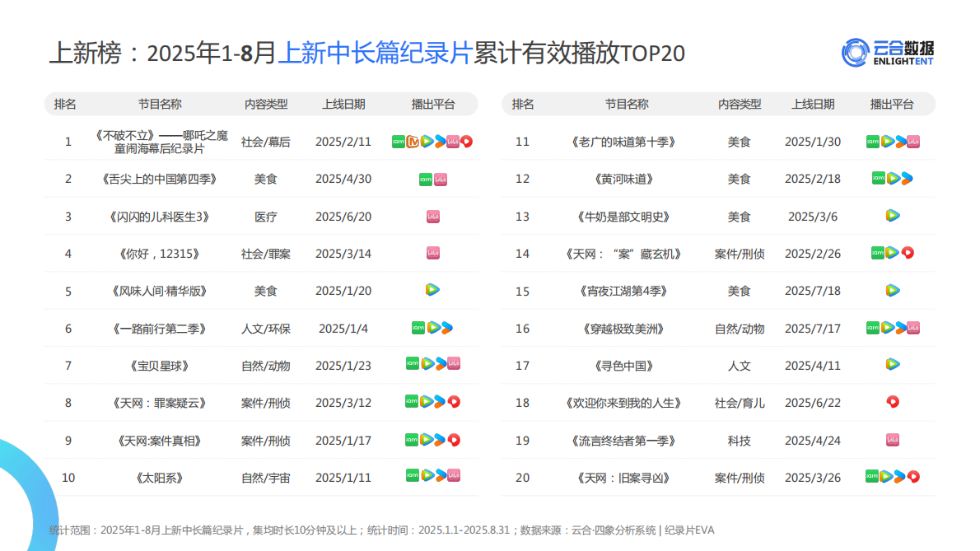Screen dimensions: 980x551
Task: Click the Migu Video icon for 《天网：罪案疑云》
Action: (x=453, y=403)
